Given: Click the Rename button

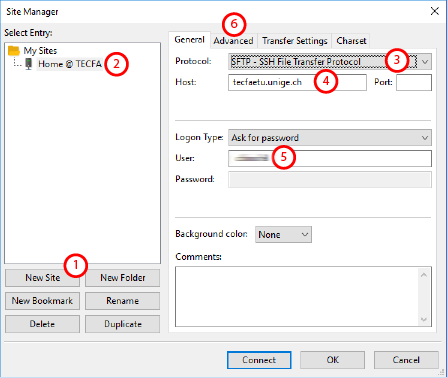Looking at the screenshot, I should click(122, 301).
